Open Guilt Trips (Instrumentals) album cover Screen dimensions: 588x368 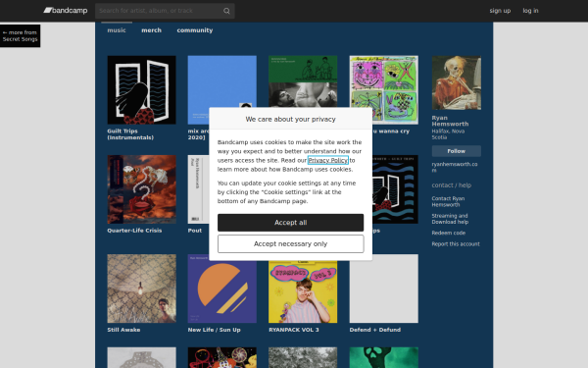click(x=141, y=89)
